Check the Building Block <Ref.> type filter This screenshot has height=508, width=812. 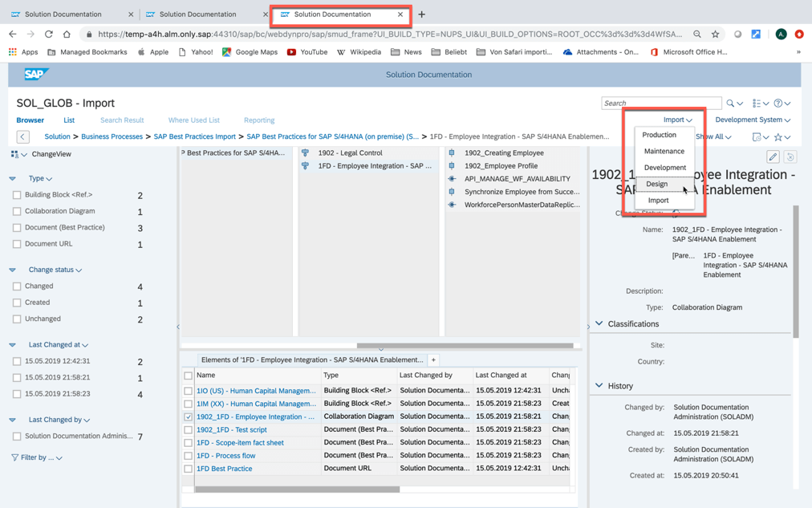pyautogui.click(x=17, y=195)
